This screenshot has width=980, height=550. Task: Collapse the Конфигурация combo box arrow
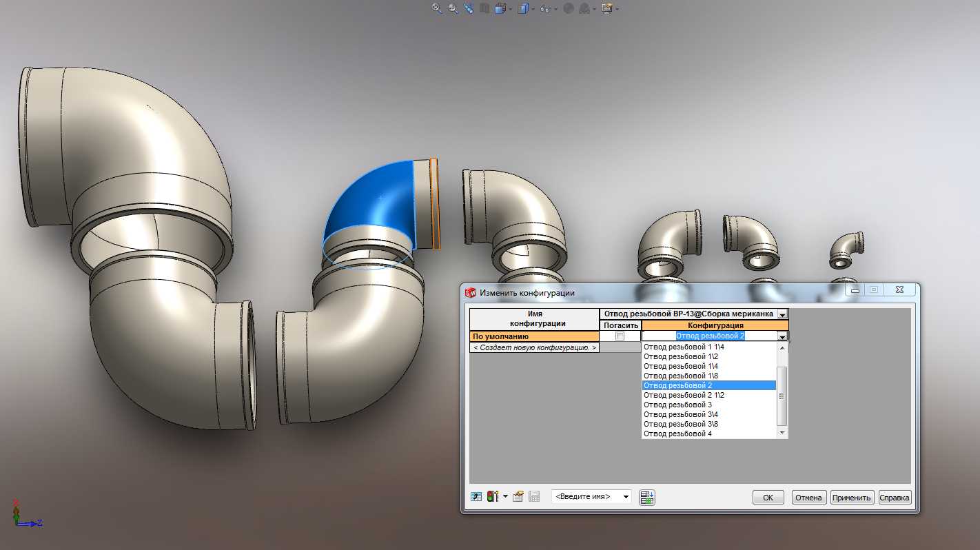pyautogui.click(x=783, y=336)
